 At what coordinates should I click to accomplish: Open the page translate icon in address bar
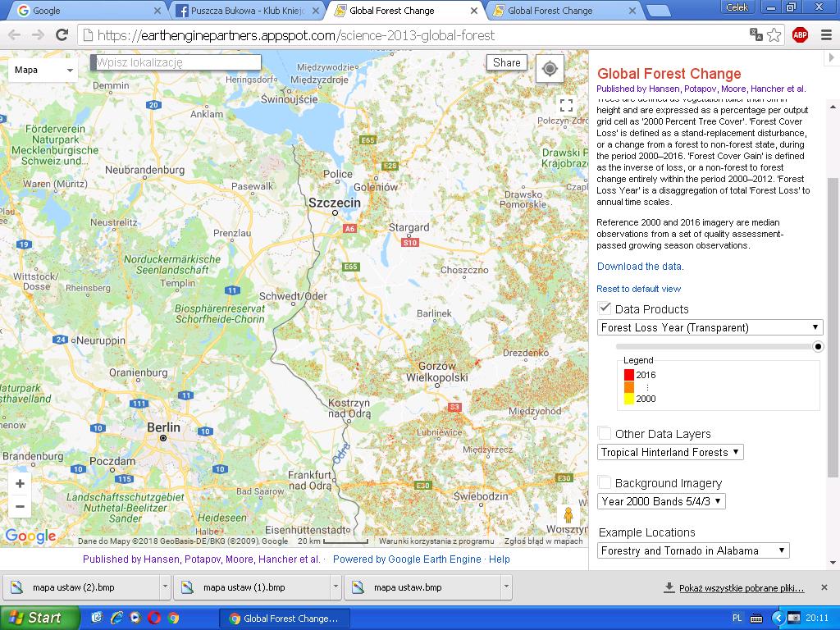[756, 34]
